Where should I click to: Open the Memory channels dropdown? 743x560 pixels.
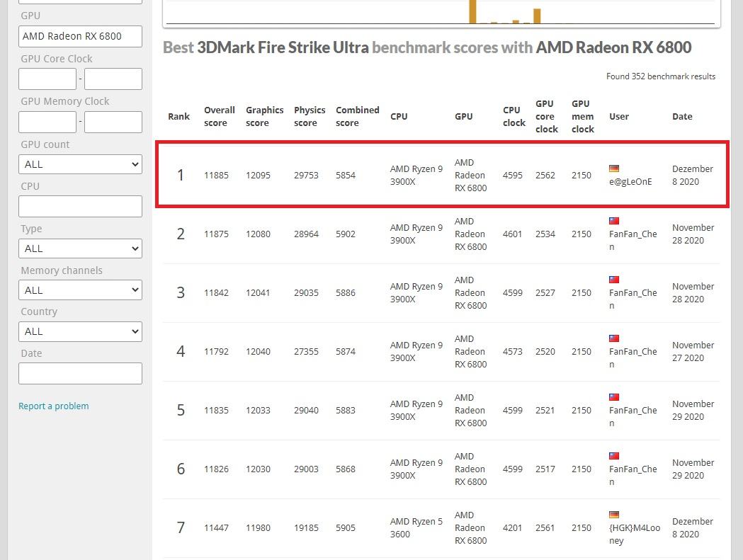tap(80, 290)
